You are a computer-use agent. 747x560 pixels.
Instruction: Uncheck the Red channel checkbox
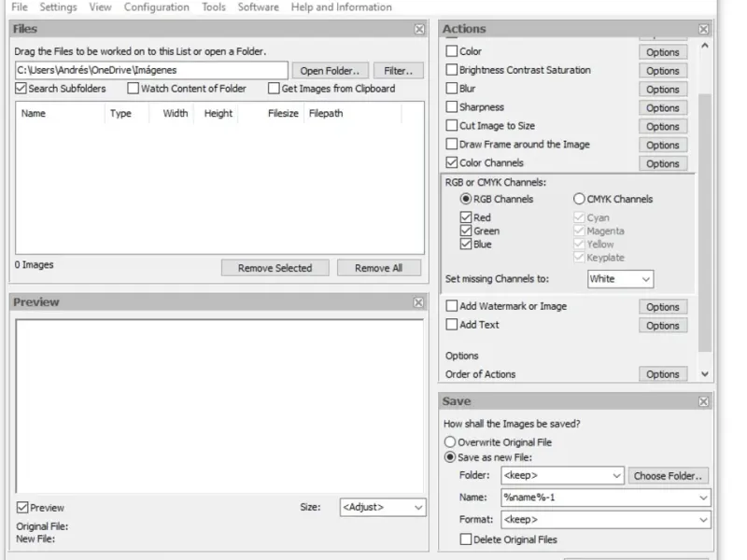[x=466, y=217]
